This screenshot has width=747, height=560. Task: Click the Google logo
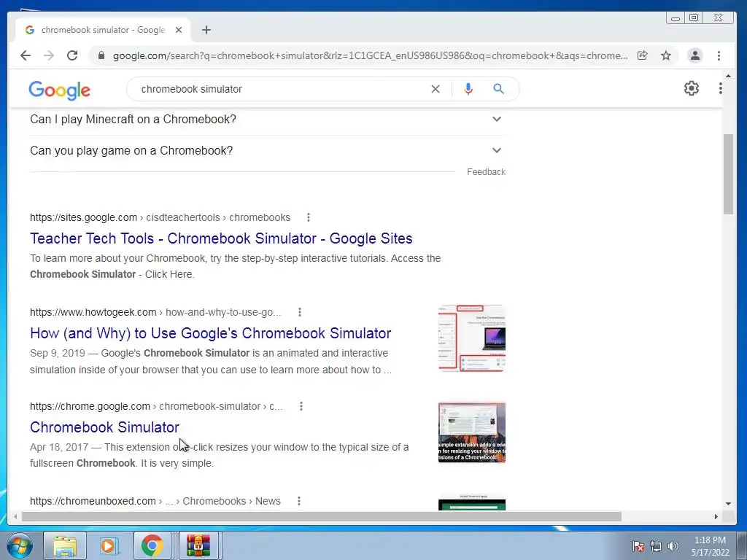click(60, 90)
